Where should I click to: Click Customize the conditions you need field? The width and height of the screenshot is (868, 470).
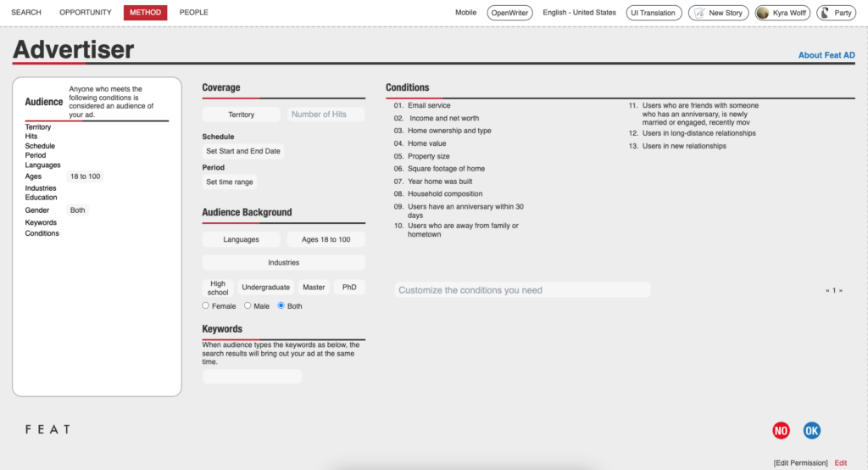(x=522, y=290)
